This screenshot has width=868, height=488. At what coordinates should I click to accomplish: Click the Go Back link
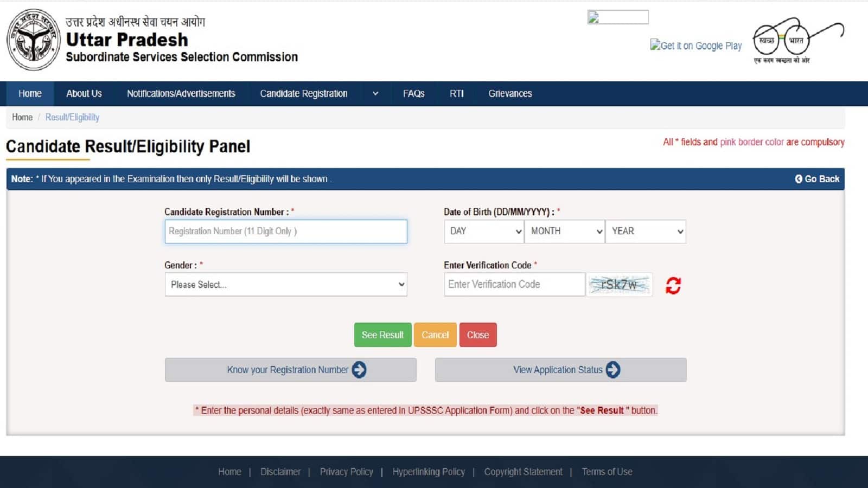[x=817, y=179]
